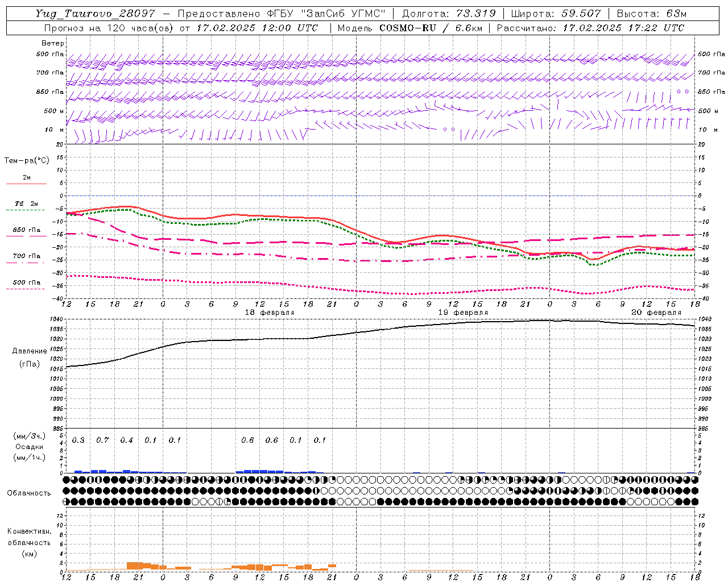The width and height of the screenshot is (728, 582).
Task: Select the provider text ФГБУ "ЗапСиб УГМС"
Action: pos(326,14)
